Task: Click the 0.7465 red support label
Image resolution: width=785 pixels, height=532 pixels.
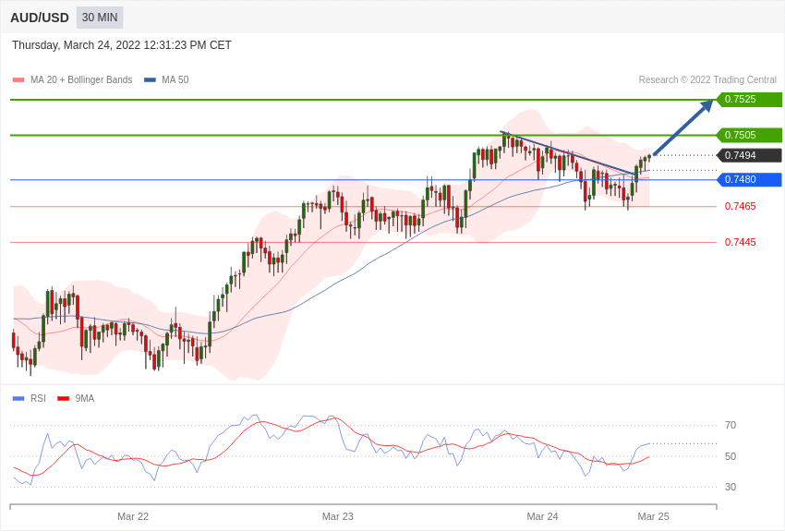Action: tap(741, 206)
